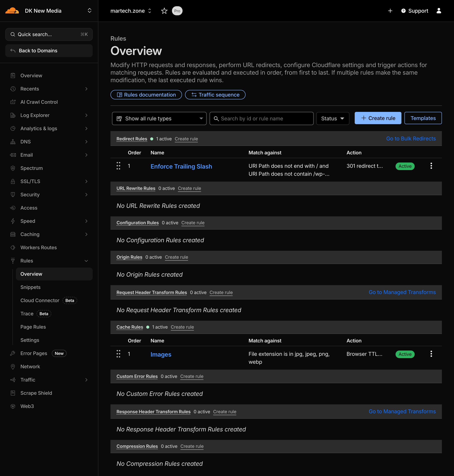The image size is (454, 476).
Task: Open Snippets from the sidebar
Action: 30,287
